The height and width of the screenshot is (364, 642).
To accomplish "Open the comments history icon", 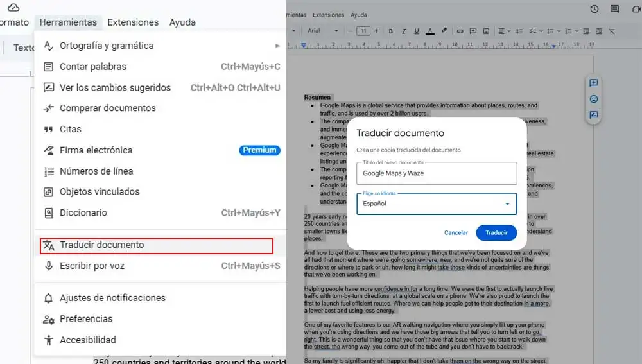I will pos(614,9).
